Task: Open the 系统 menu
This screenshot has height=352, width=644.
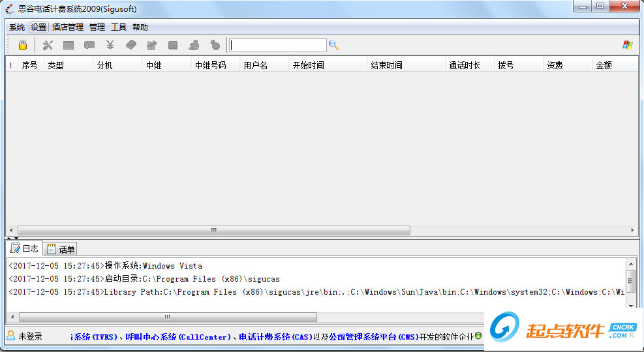Action: coord(17,27)
